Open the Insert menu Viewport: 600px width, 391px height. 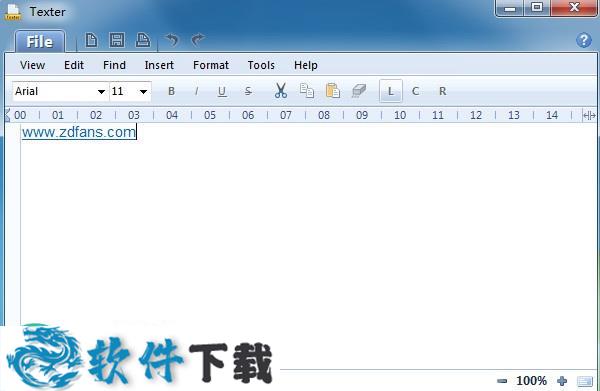(159, 65)
